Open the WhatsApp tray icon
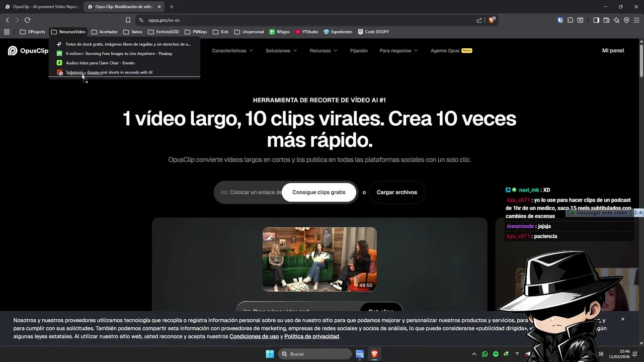644x362 pixels. [x=485, y=354]
